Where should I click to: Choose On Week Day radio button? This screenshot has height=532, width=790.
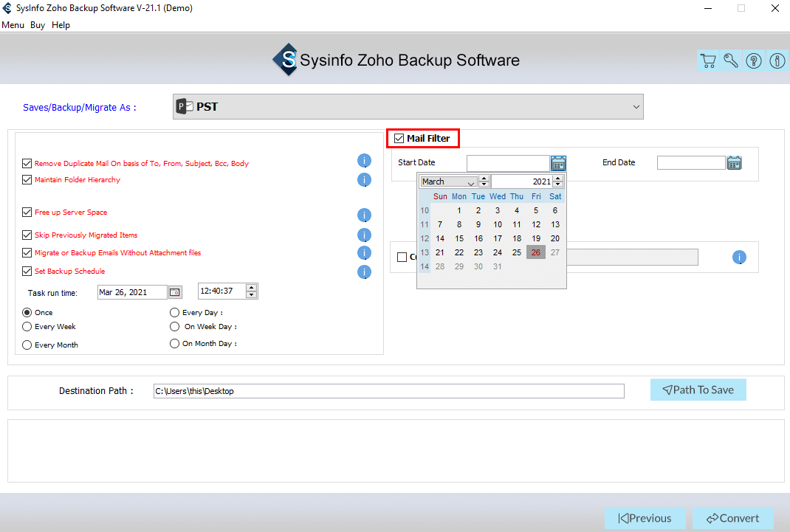[x=175, y=327]
